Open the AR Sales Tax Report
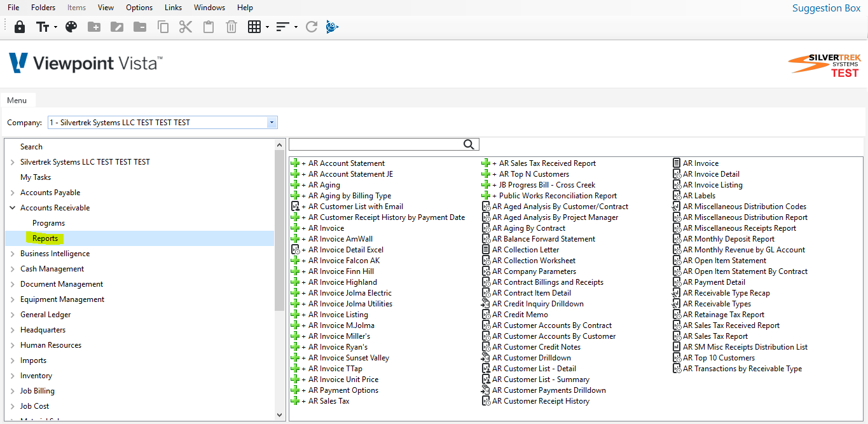868x424 pixels. pyautogui.click(x=715, y=336)
